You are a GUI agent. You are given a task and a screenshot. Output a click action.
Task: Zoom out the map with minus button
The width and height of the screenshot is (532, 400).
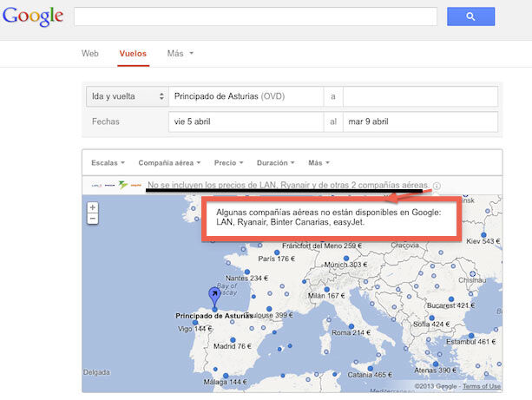click(93, 219)
